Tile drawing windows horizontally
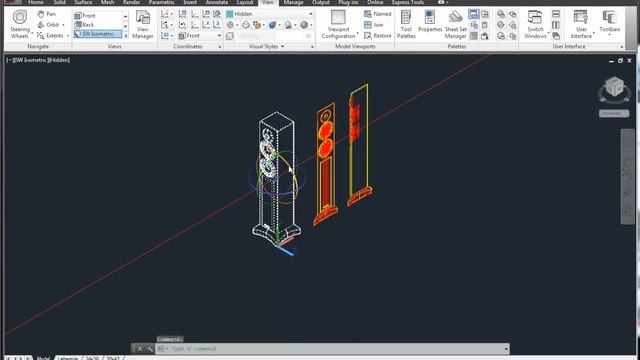Viewport: 640px width, 360px height. (x=556, y=14)
